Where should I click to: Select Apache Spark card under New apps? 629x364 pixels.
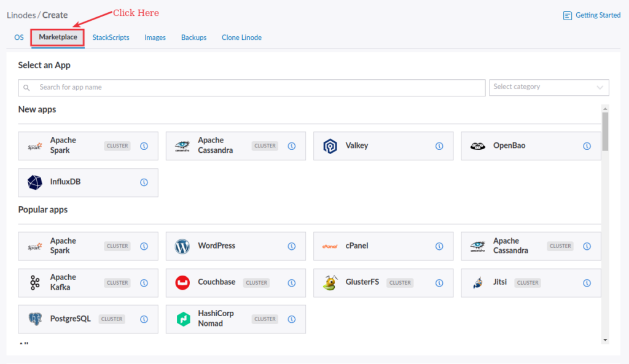(x=88, y=146)
